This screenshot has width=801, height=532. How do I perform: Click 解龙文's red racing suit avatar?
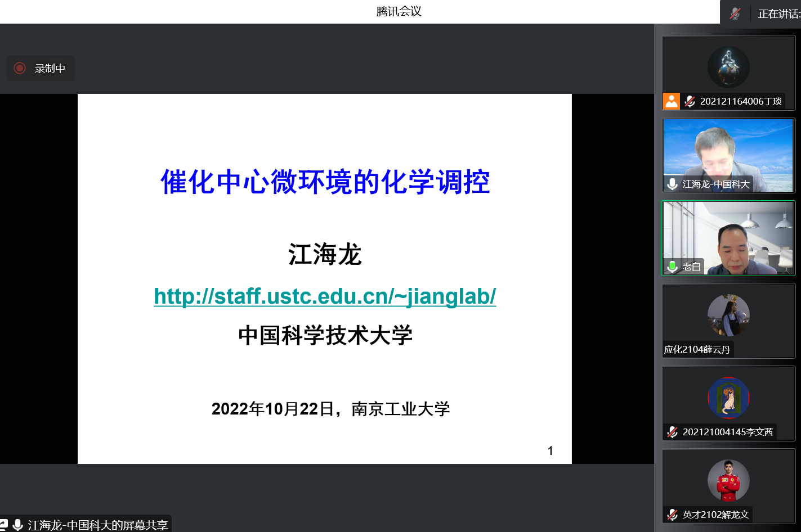(x=728, y=480)
